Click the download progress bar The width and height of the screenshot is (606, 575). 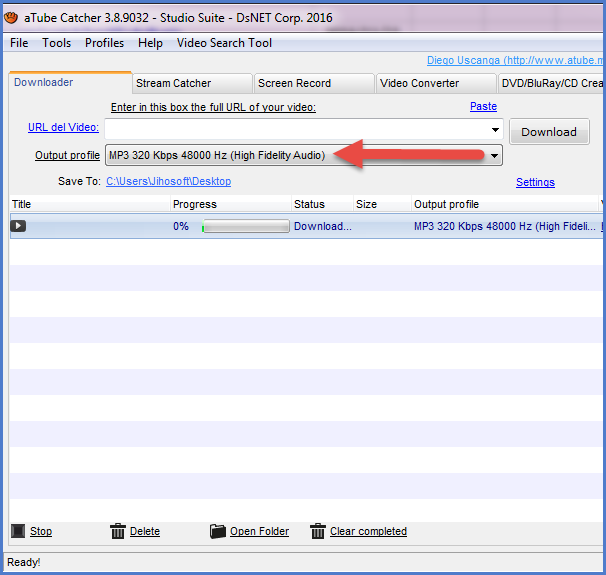[243, 227]
